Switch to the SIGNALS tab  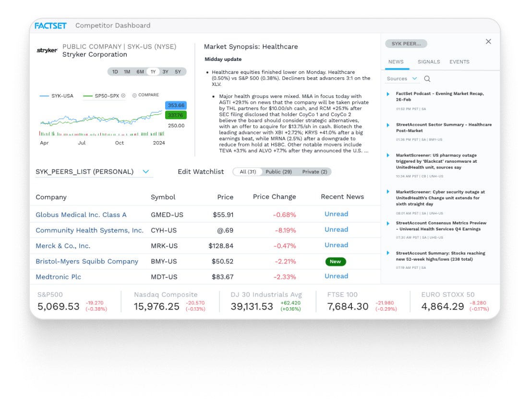tap(429, 62)
